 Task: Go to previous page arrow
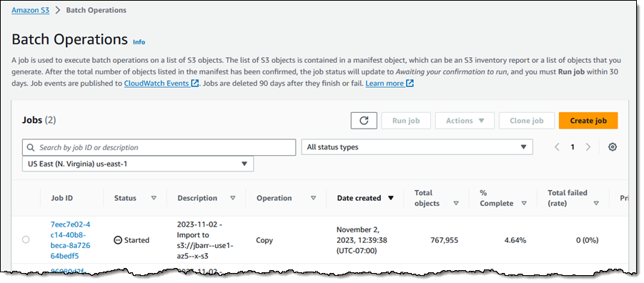[557, 147]
